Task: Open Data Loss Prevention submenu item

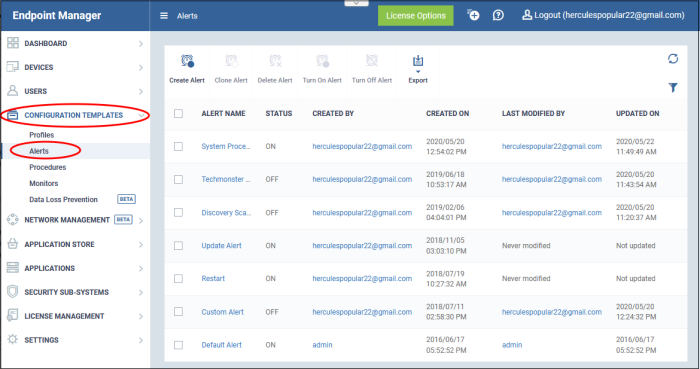Action: click(x=63, y=199)
